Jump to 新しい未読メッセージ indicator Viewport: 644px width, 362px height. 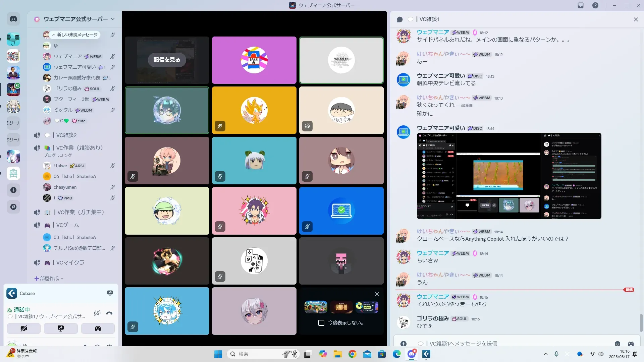coord(75,35)
